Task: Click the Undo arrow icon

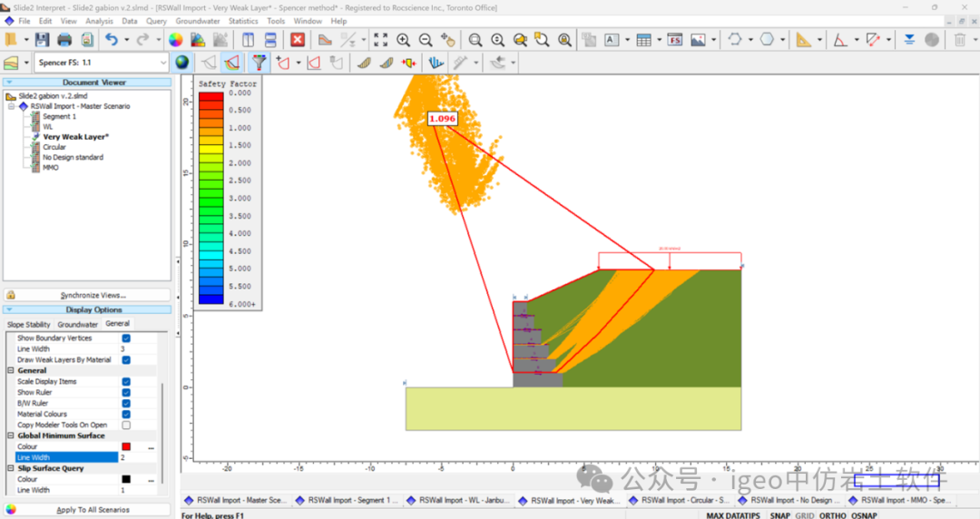Action: (x=112, y=40)
